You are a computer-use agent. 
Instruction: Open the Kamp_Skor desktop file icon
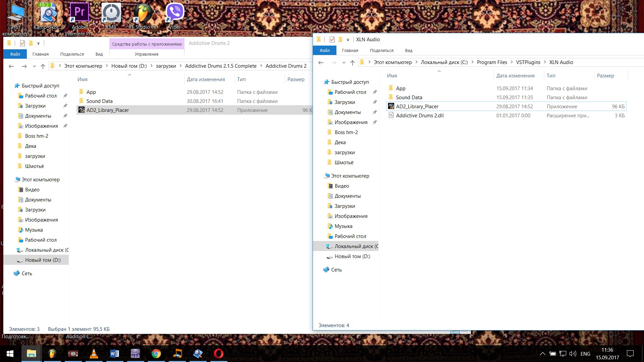[47, 16]
